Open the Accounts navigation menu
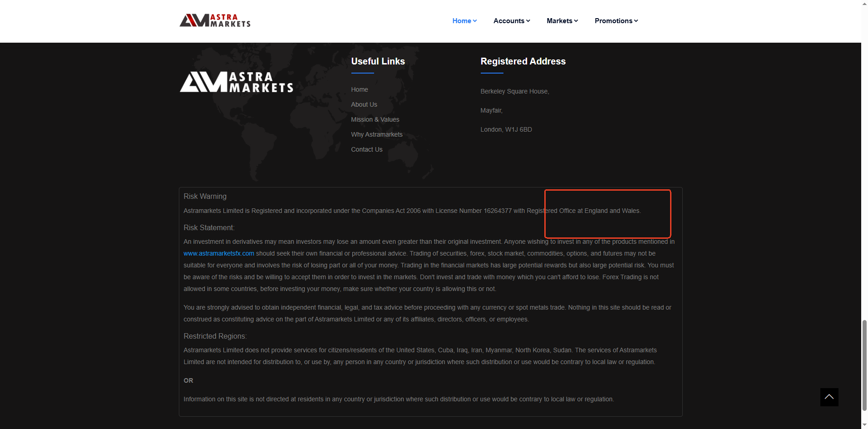 coord(512,21)
